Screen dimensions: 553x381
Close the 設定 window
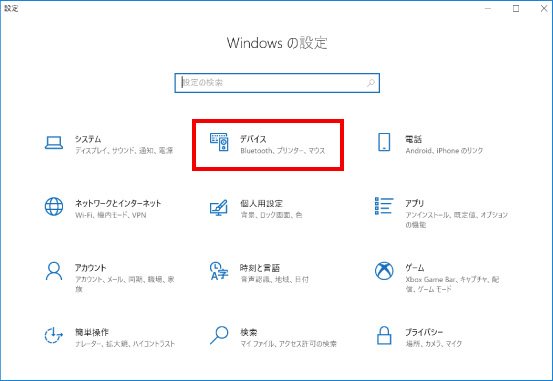(544, 8)
